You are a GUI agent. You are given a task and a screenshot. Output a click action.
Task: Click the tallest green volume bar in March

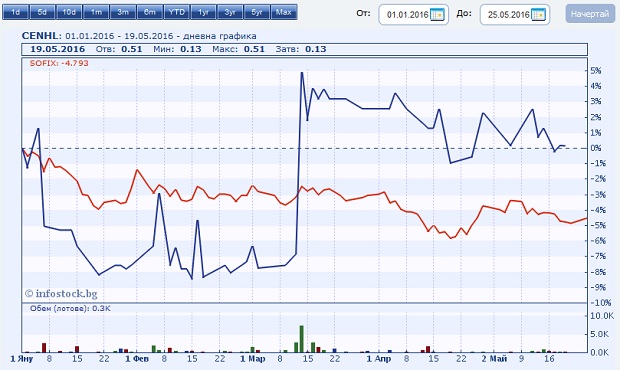tap(301, 339)
